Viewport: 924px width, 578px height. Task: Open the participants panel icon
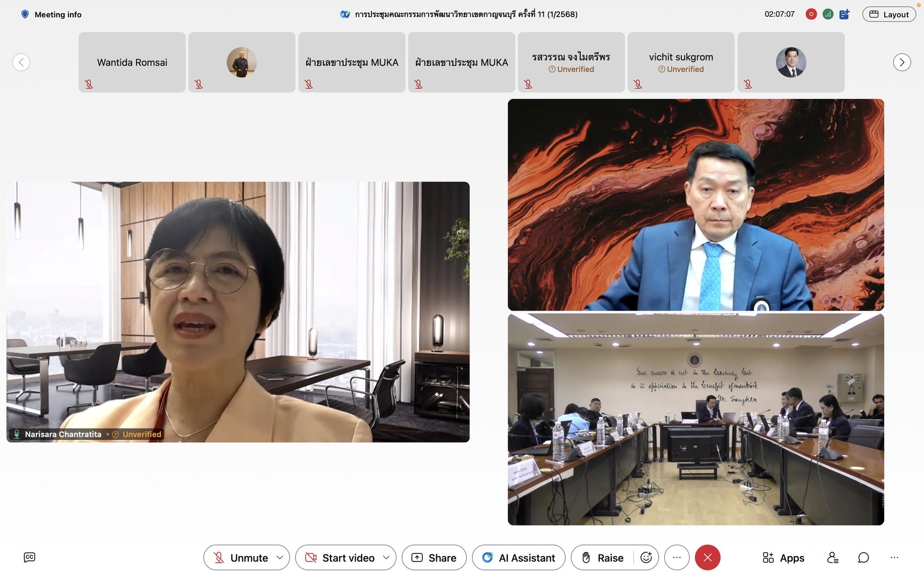(832, 558)
